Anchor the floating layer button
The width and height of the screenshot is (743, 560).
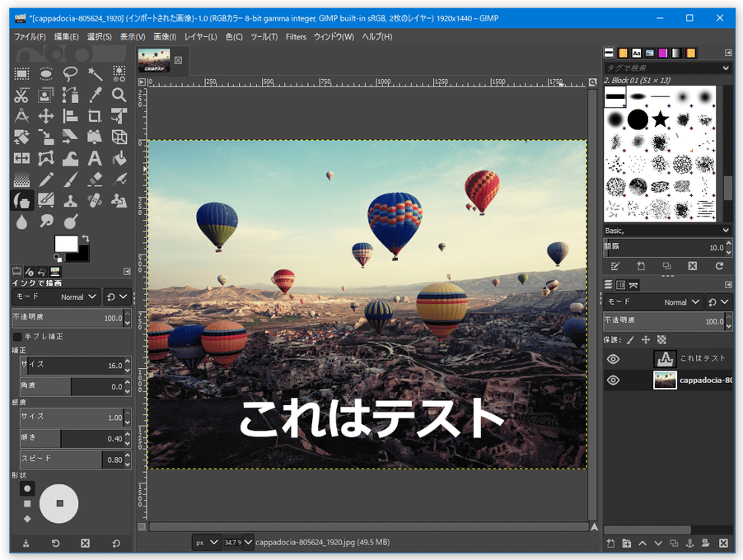click(x=690, y=544)
